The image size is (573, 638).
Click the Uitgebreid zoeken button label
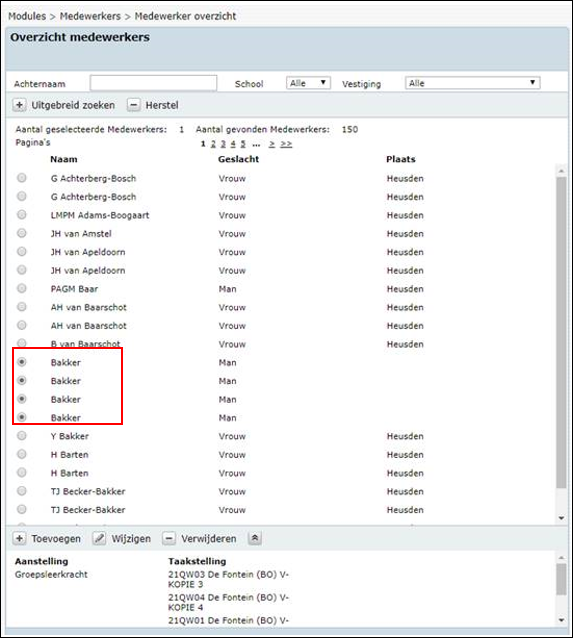[x=73, y=105]
